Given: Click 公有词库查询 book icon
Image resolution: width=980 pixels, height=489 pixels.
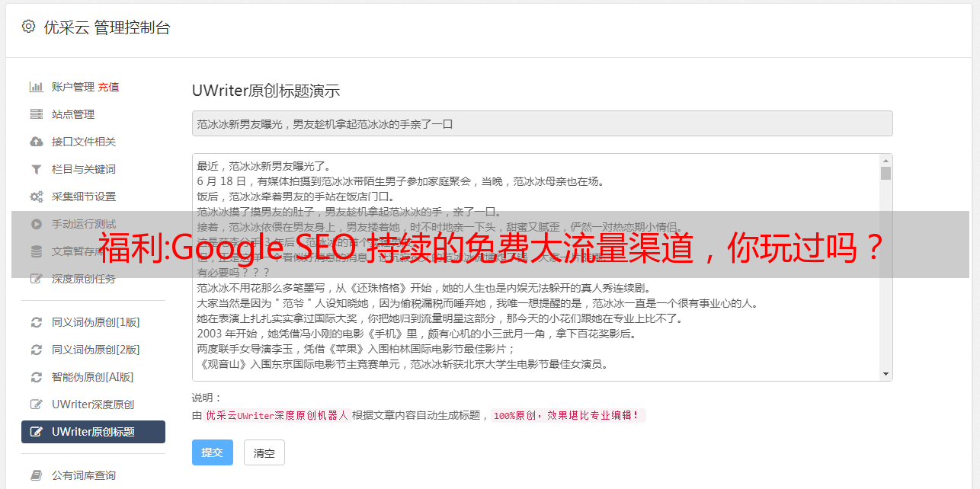Looking at the screenshot, I should [x=36, y=475].
